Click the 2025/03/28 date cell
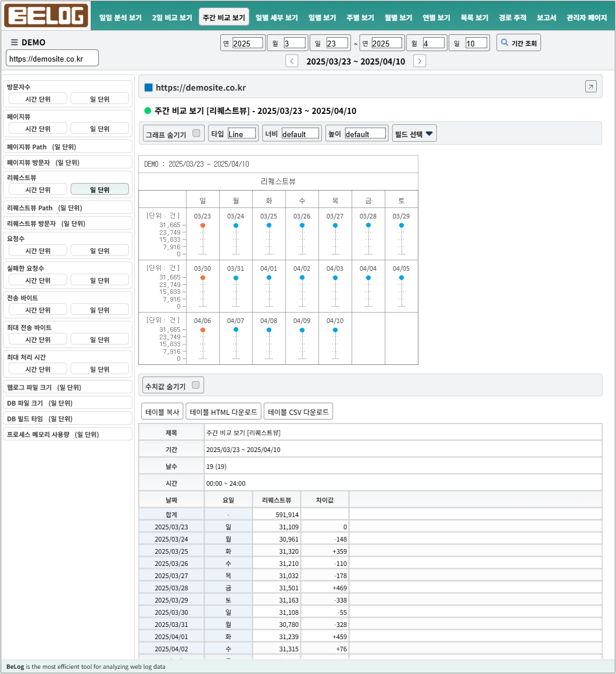Image resolution: width=616 pixels, height=674 pixels. click(x=171, y=588)
